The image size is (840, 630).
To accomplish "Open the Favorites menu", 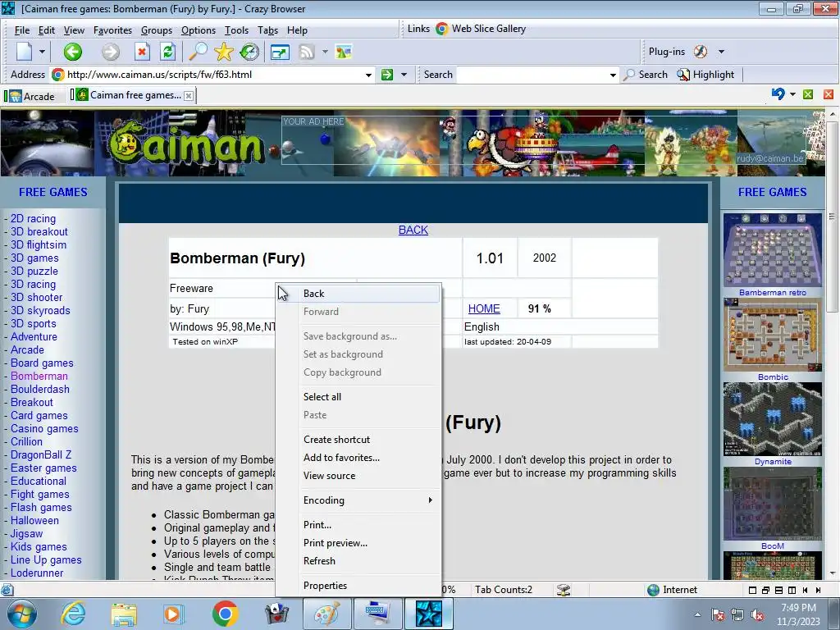I will pos(112,30).
